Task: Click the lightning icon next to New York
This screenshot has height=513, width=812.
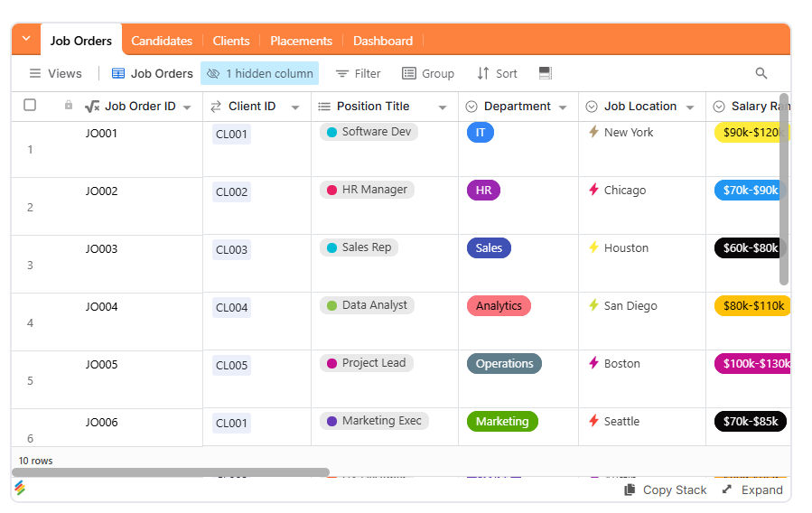Action: [x=594, y=132]
